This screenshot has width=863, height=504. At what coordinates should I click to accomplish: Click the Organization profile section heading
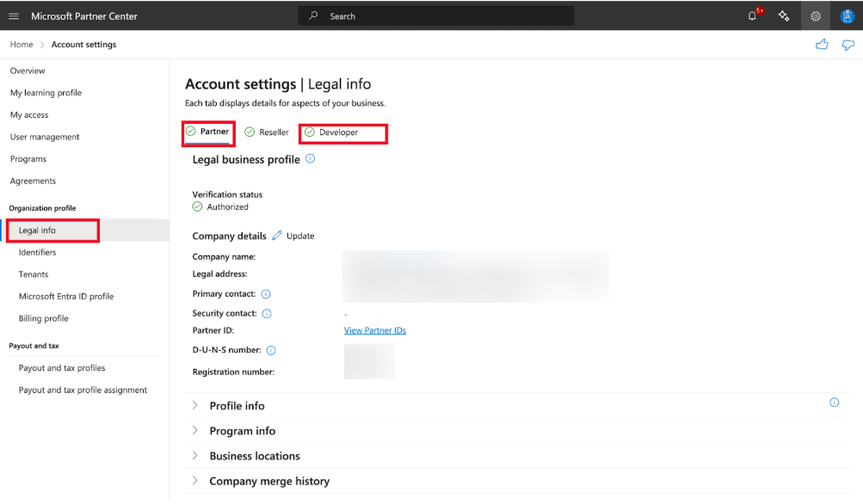(42, 208)
